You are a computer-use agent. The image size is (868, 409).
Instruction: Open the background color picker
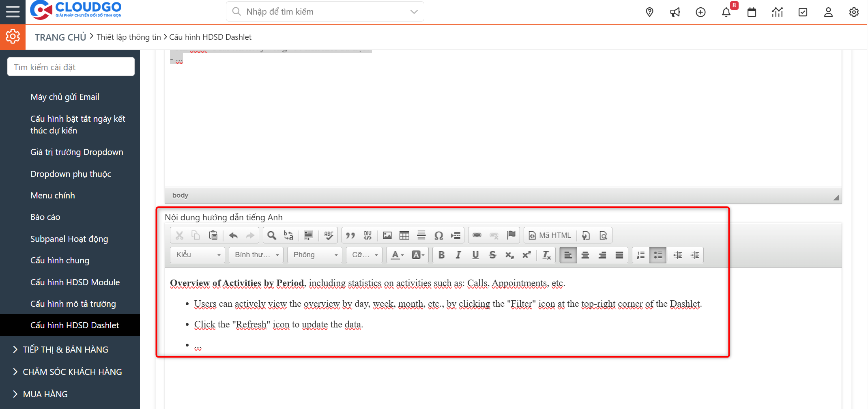(x=418, y=255)
